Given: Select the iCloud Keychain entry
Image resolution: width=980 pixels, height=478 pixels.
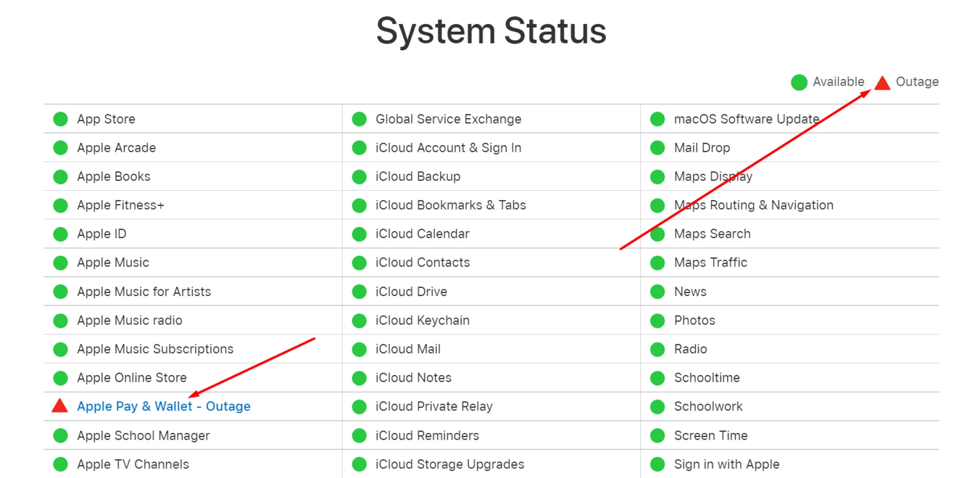Looking at the screenshot, I should coord(423,320).
